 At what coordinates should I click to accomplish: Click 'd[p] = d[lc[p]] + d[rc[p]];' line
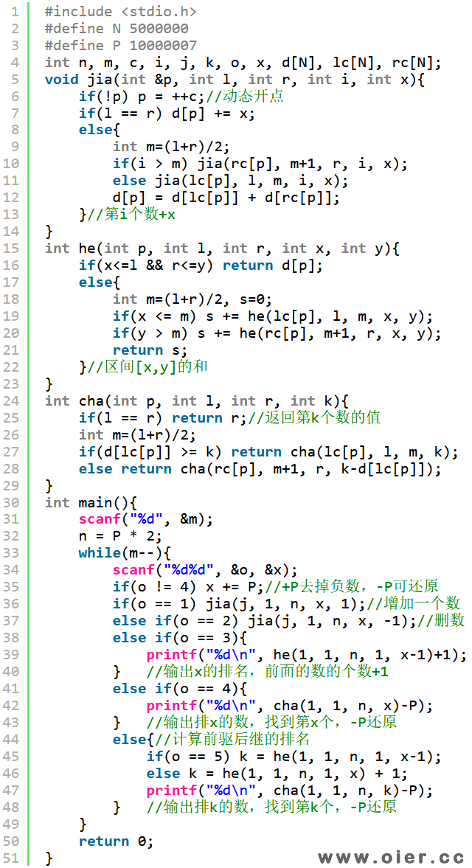(x=226, y=198)
